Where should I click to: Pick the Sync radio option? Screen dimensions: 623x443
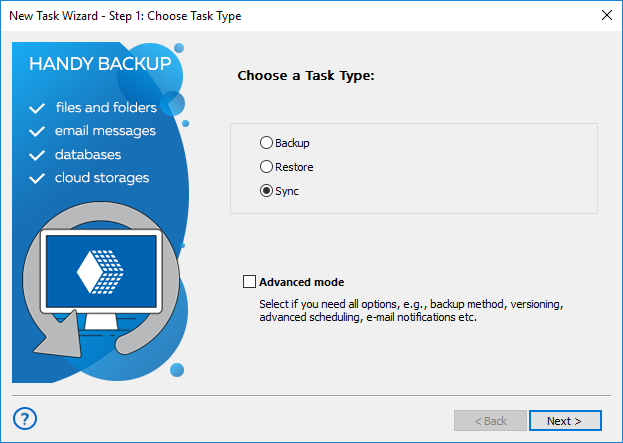point(266,191)
